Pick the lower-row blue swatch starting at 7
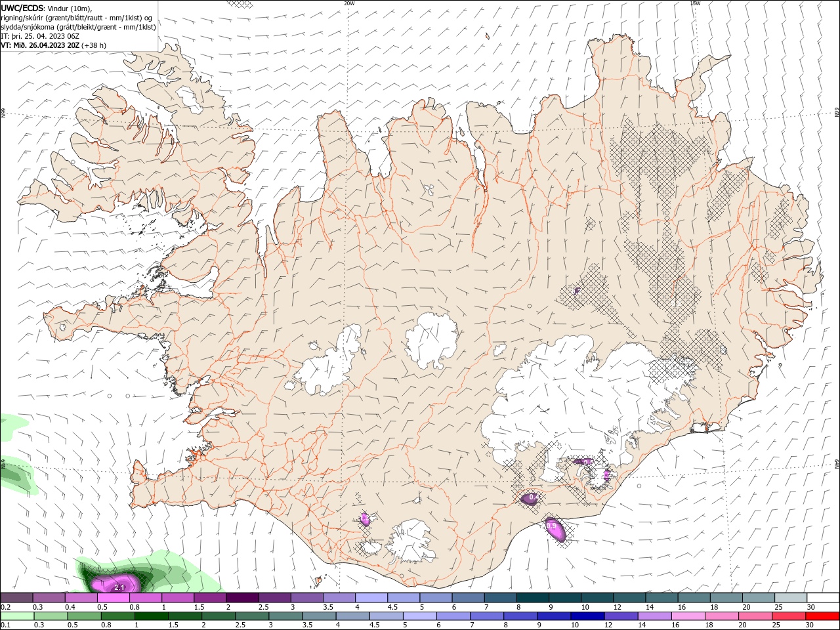Image resolution: width=840 pixels, height=630 pixels. pyautogui.click(x=486, y=616)
